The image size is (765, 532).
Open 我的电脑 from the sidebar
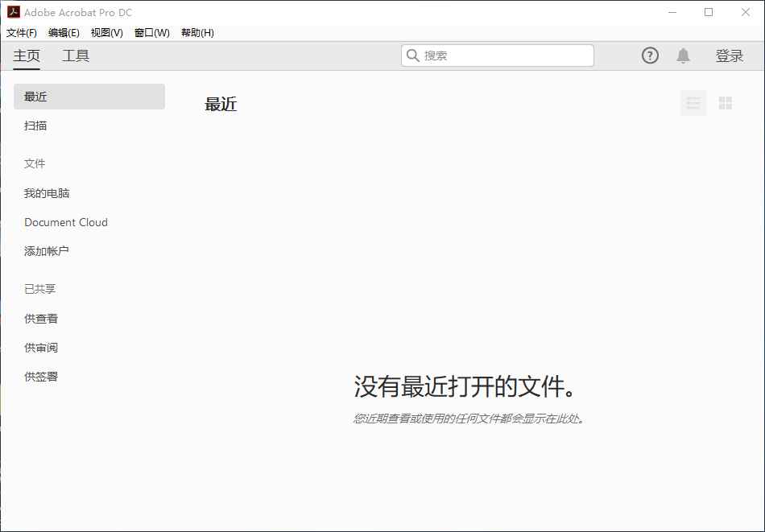click(x=47, y=193)
